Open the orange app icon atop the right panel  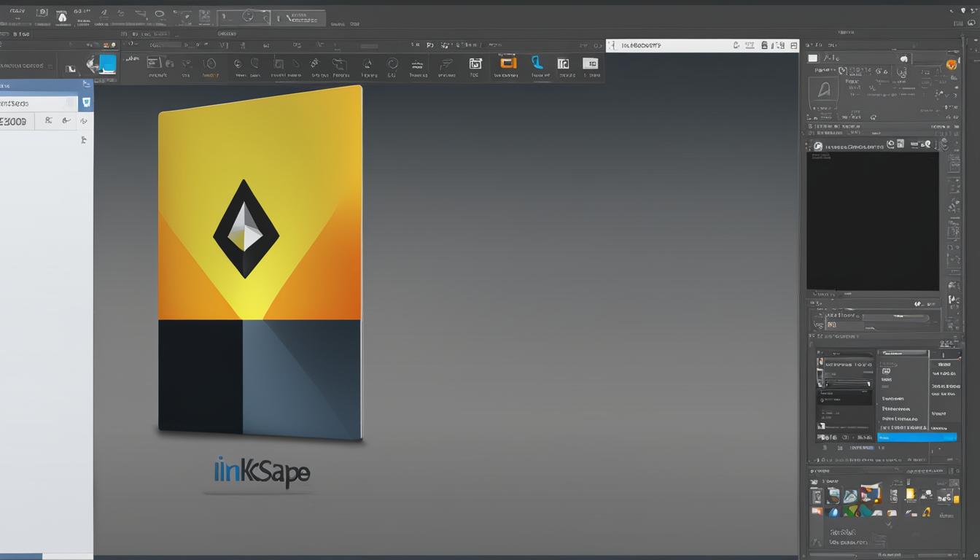(950, 64)
